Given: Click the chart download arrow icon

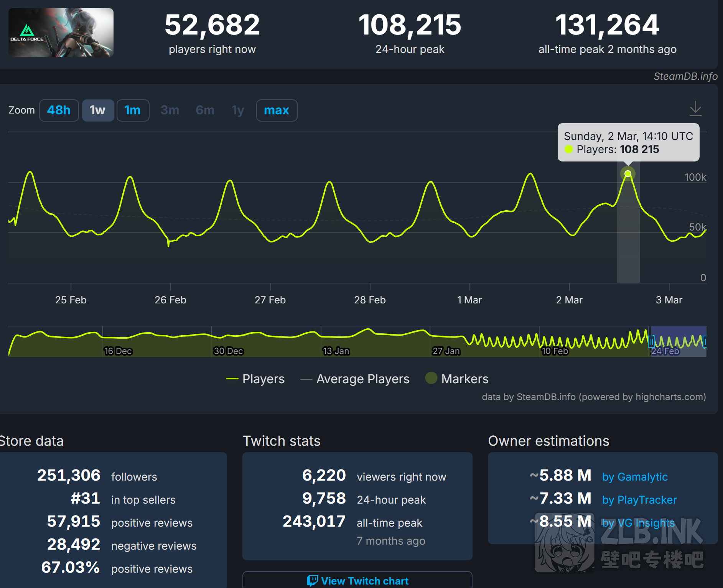Looking at the screenshot, I should coord(695,109).
